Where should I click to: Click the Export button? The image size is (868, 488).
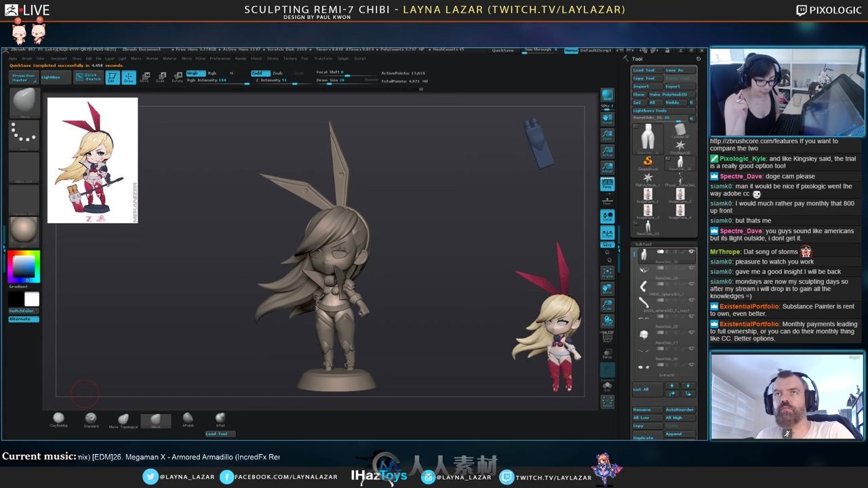[x=679, y=86]
